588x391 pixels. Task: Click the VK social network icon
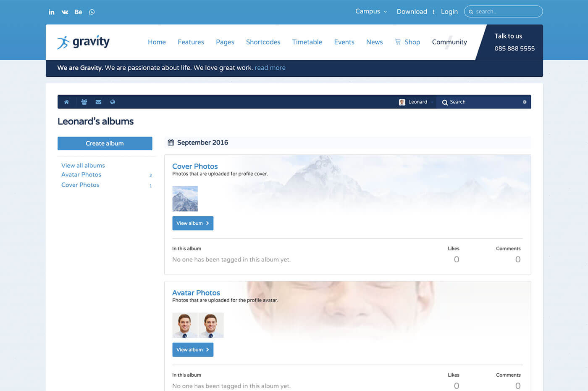point(65,12)
